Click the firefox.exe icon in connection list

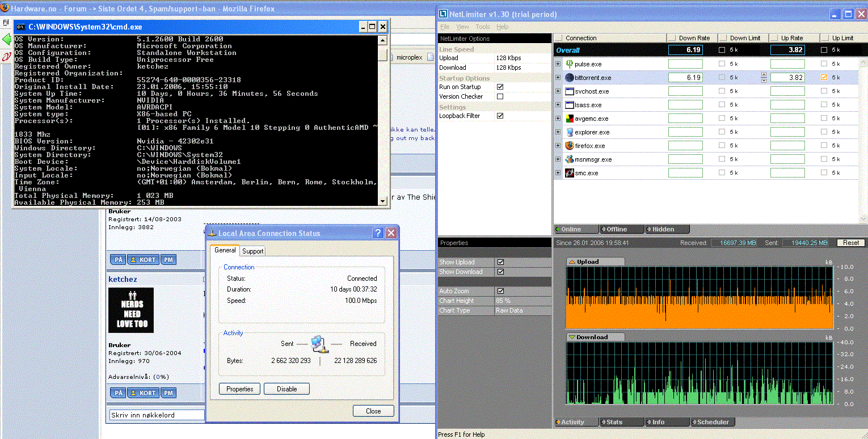point(570,146)
